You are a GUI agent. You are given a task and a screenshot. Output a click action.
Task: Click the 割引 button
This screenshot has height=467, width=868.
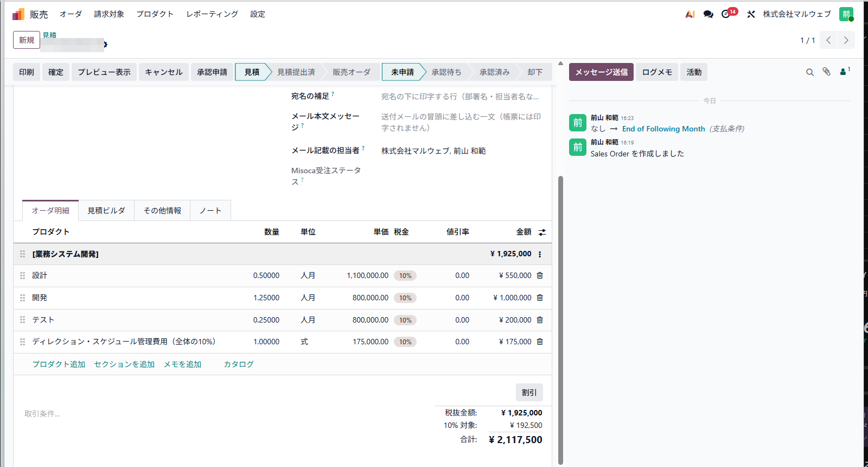click(529, 393)
